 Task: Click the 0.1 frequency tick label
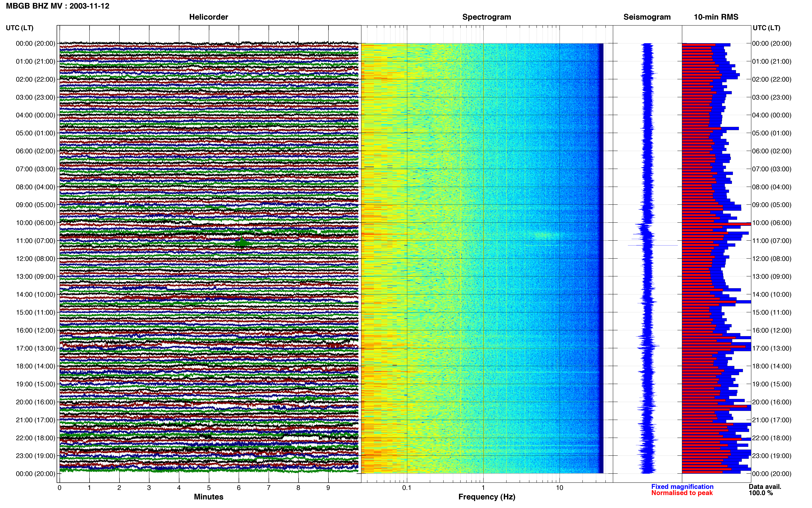point(407,488)
